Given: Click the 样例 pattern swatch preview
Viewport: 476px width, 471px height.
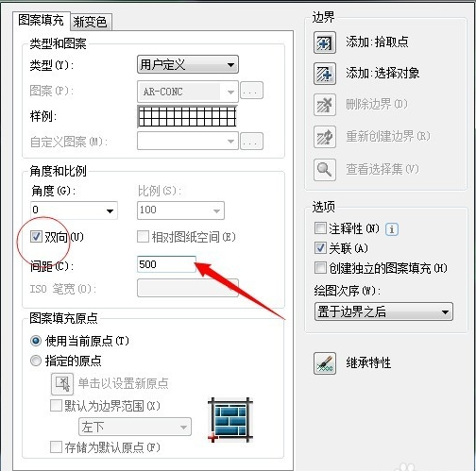Looking at the screenshot, I should (x=187, y=116).
